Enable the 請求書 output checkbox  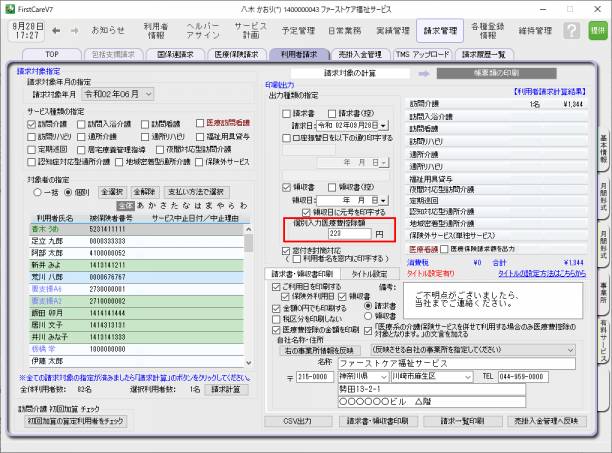coord(286,113)
